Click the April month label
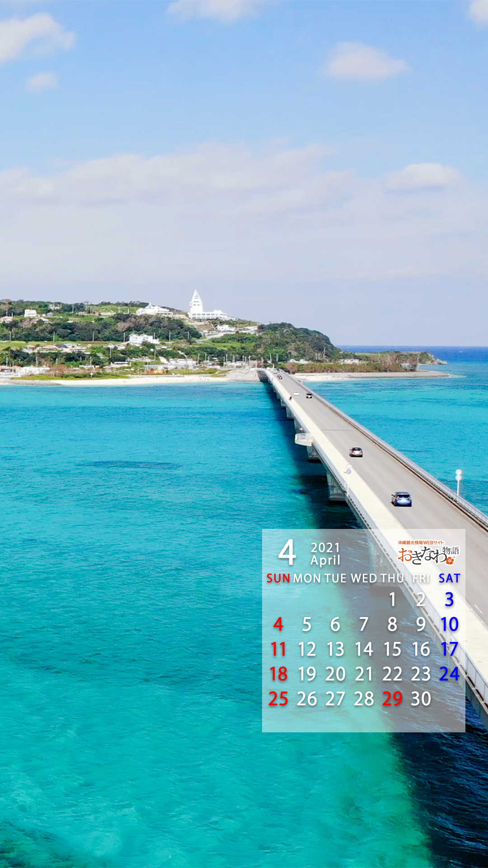Screen dimensions: 488x868 325,561
